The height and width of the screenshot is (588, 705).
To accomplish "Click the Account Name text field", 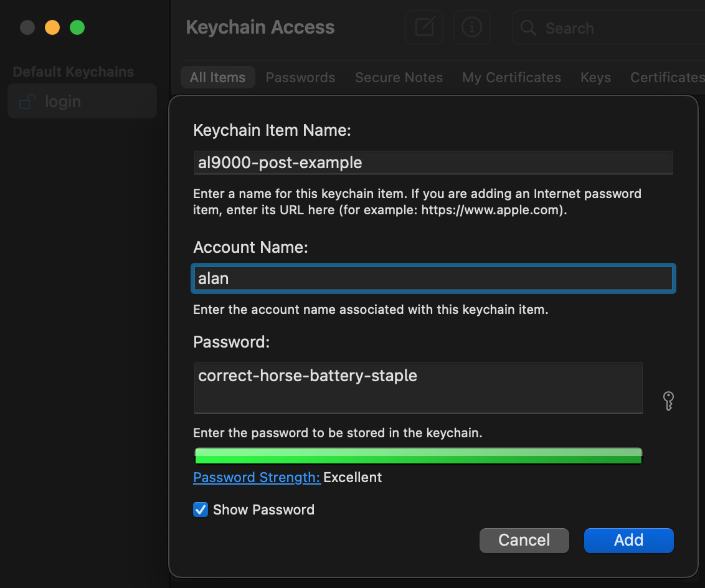I will [x=433, y=278].
